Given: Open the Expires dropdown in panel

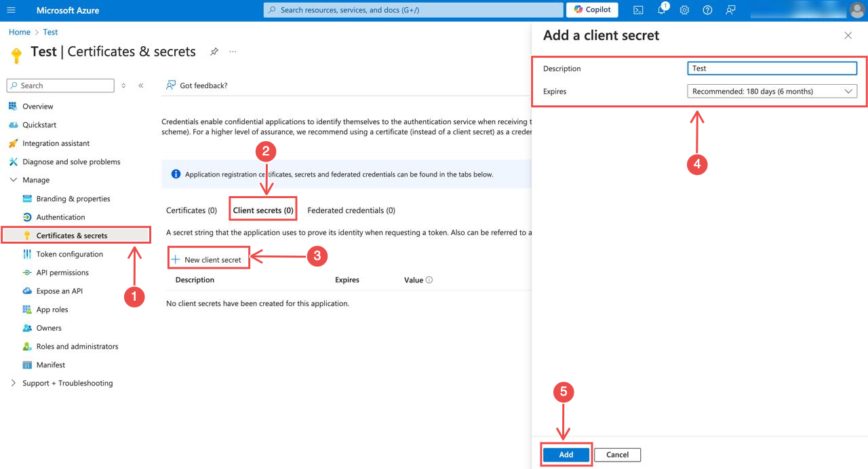Looking at the screenshot, I should pyautogui.click(x=772, y=90).
